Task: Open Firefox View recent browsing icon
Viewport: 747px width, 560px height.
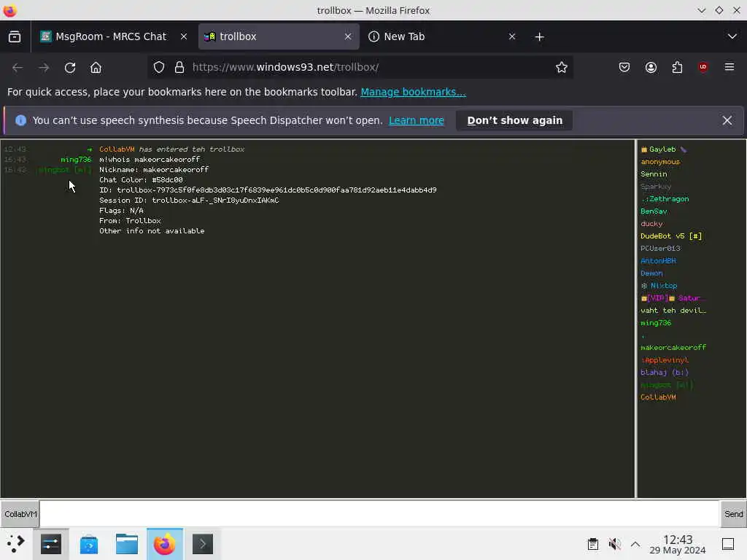Action: point(15,36)
